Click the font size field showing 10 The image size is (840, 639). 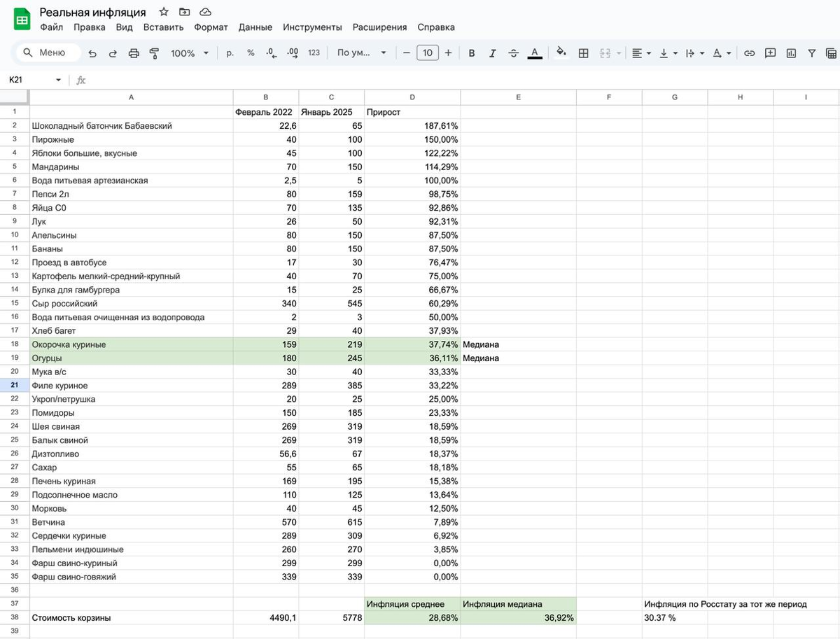(427, 52)
